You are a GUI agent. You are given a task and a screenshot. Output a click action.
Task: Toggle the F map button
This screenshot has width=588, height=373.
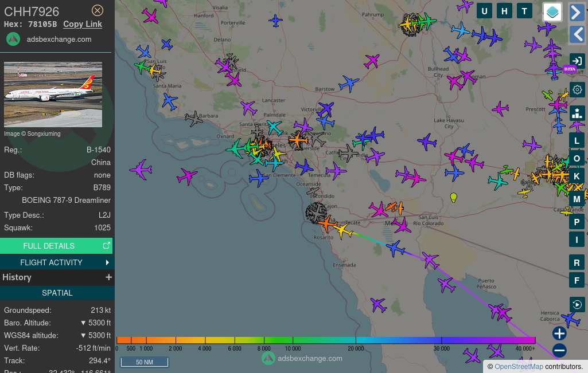click(577, 280)
